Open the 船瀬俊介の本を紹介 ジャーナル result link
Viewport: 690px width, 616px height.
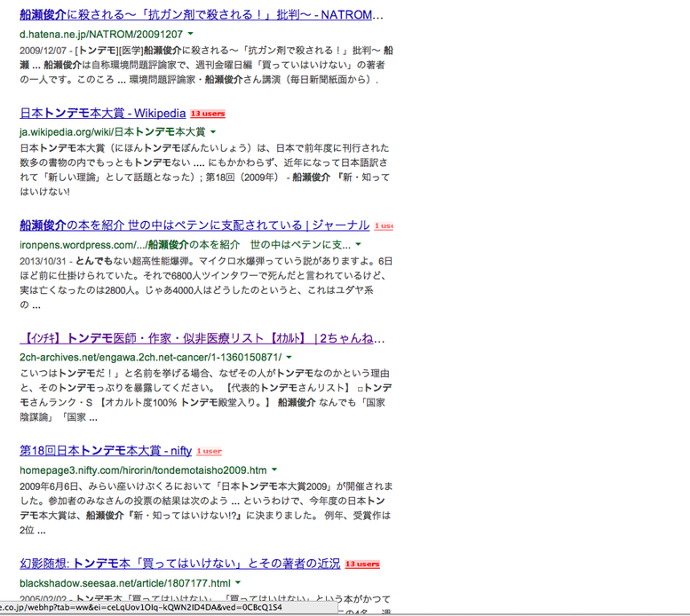194,225
